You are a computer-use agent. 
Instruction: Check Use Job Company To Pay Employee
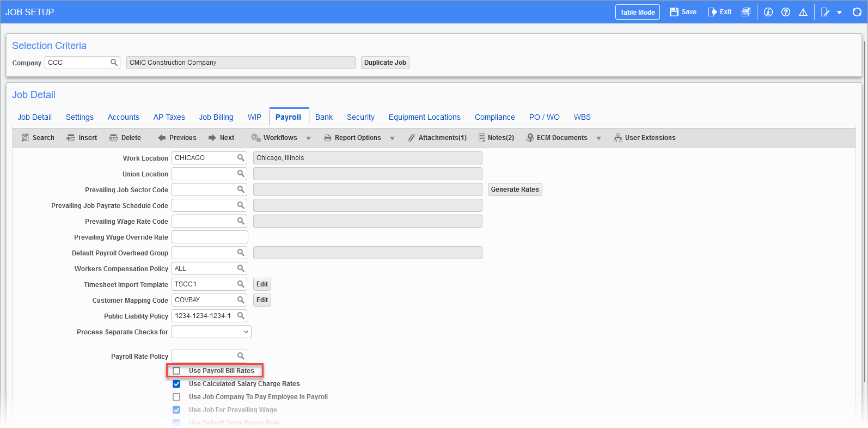click(x=176, y=397)
